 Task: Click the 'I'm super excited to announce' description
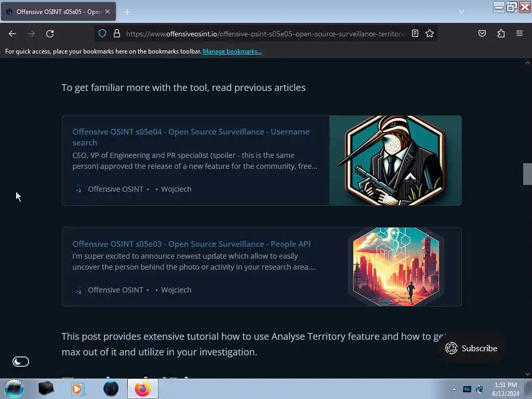(x=194, y=262)
